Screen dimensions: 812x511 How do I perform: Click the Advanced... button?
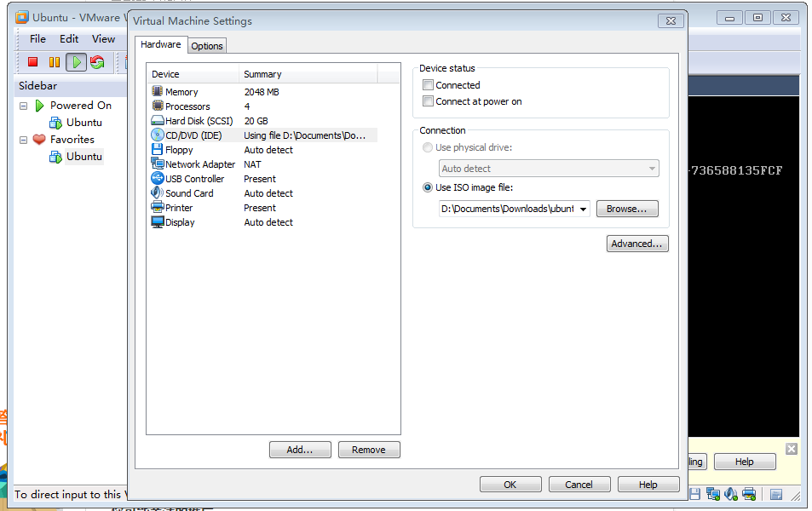tap(637, 244)
